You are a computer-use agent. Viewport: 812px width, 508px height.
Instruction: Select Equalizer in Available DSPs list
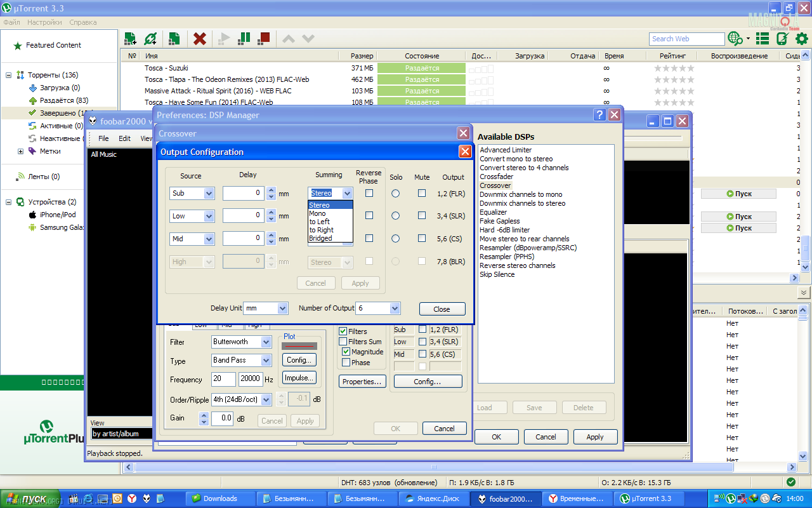(x=494, y=212)
